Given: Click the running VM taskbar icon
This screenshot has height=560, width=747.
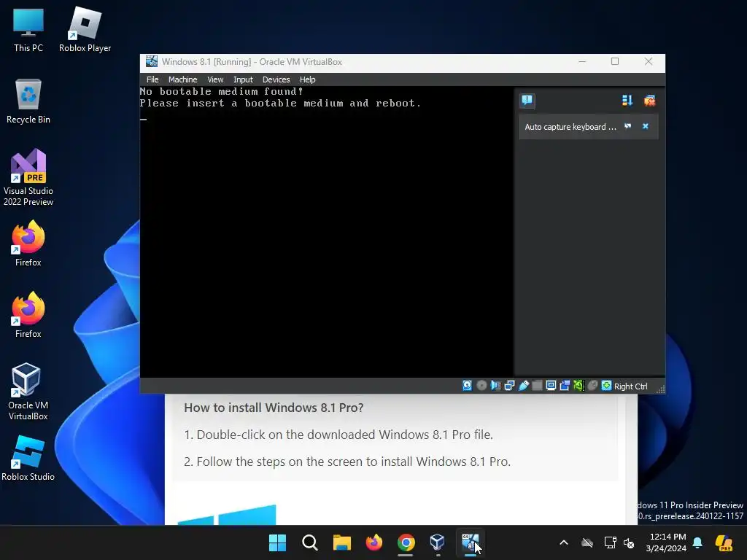Looking at the screenshot, I should 471,542.
